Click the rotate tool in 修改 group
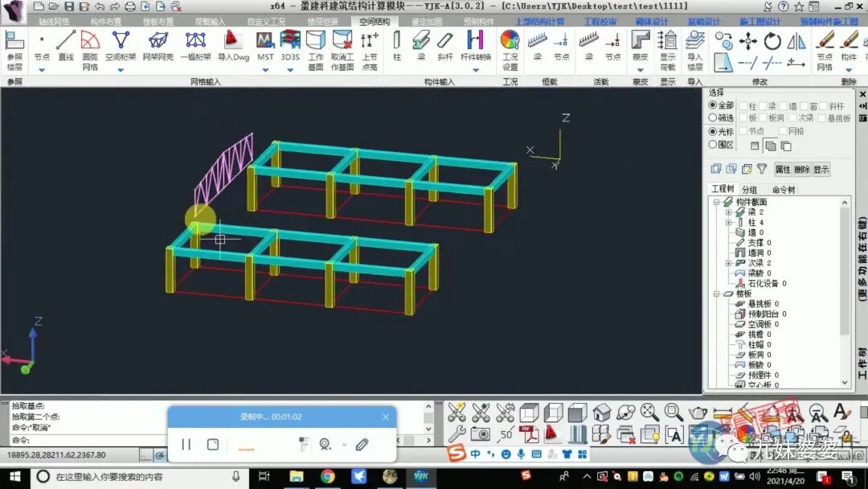The height and width of the screenshot is (489, 868). 772,41
